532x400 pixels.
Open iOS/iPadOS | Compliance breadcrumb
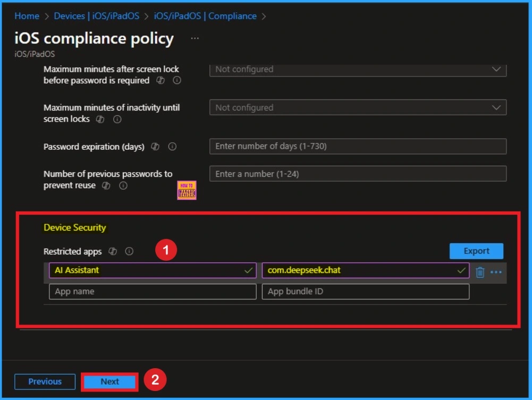(205, 16)
